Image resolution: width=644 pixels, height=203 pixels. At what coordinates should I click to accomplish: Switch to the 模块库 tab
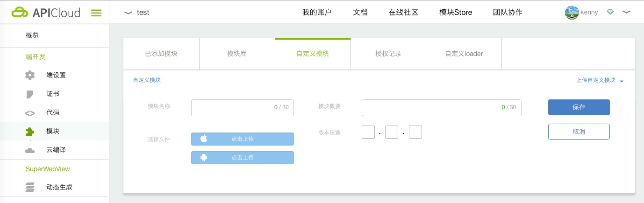237,54
